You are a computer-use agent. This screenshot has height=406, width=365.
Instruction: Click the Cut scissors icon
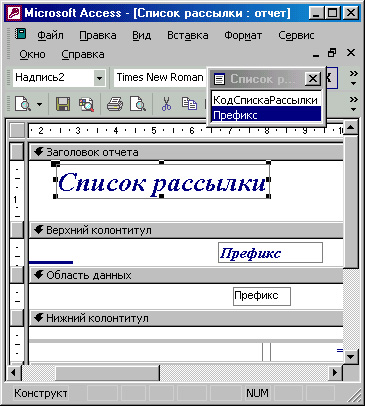click(x=166, y=104)
